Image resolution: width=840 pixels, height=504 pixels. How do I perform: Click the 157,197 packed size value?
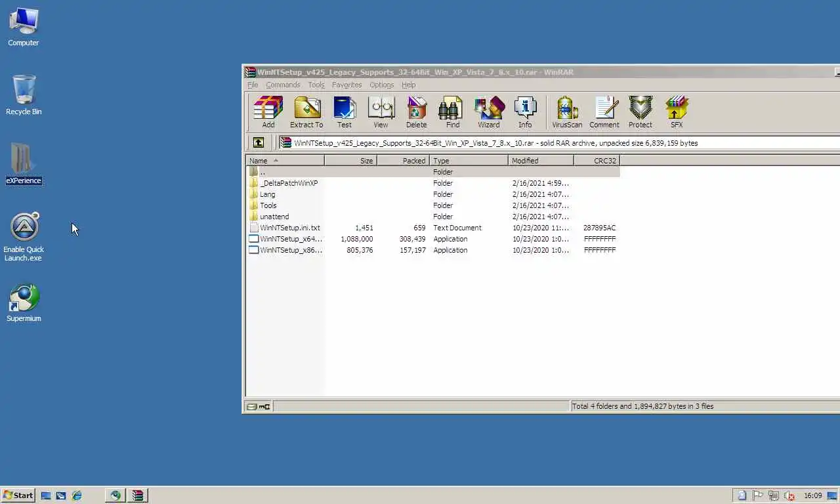tap(413, 250)
